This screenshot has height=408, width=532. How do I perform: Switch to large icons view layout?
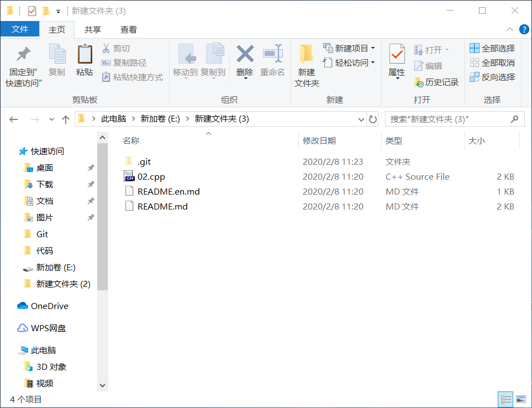click(521, 399)
